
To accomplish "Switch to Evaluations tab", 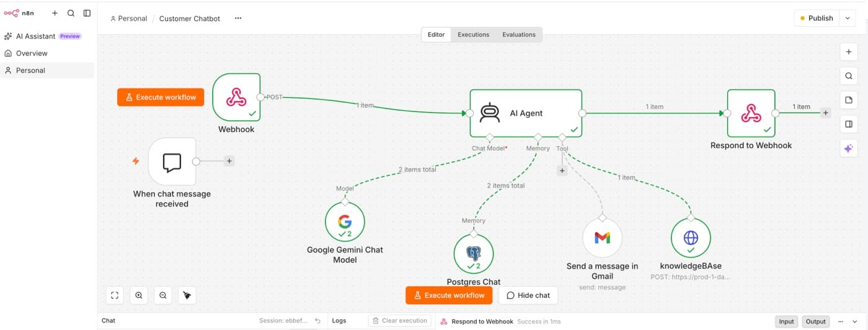I will (519, 35).
